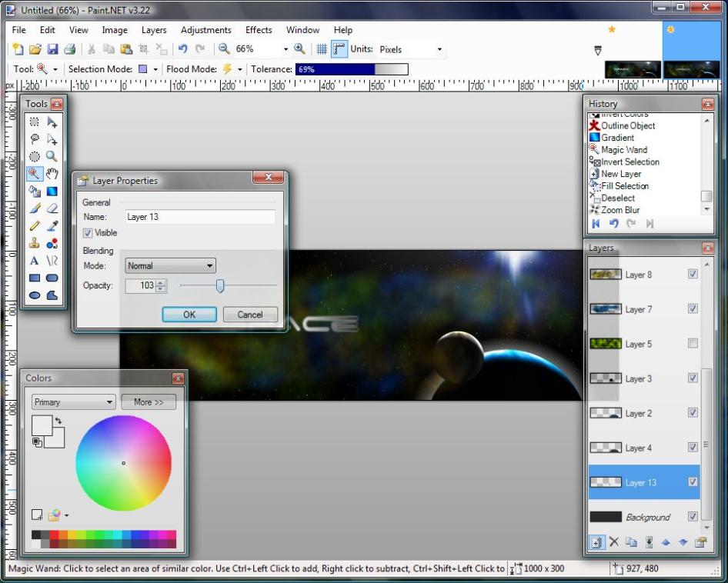This screenshot has height=583, width=728.
Task: Select the Text tool
Action: 35,261
